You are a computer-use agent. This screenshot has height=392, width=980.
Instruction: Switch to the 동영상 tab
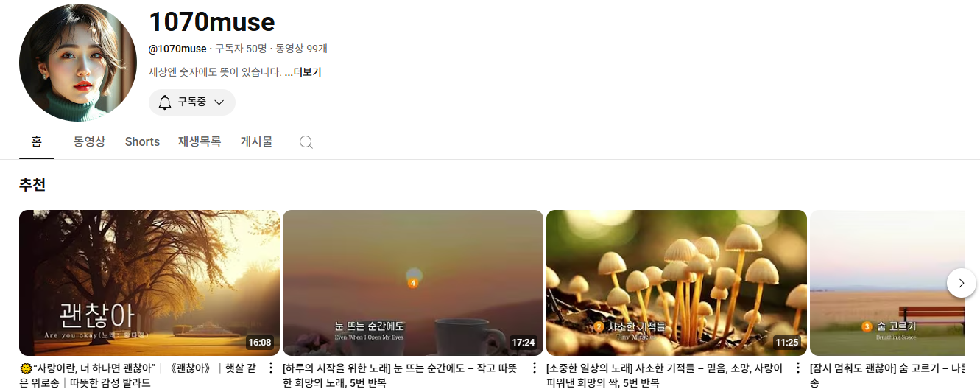click(x=90, y=141)
